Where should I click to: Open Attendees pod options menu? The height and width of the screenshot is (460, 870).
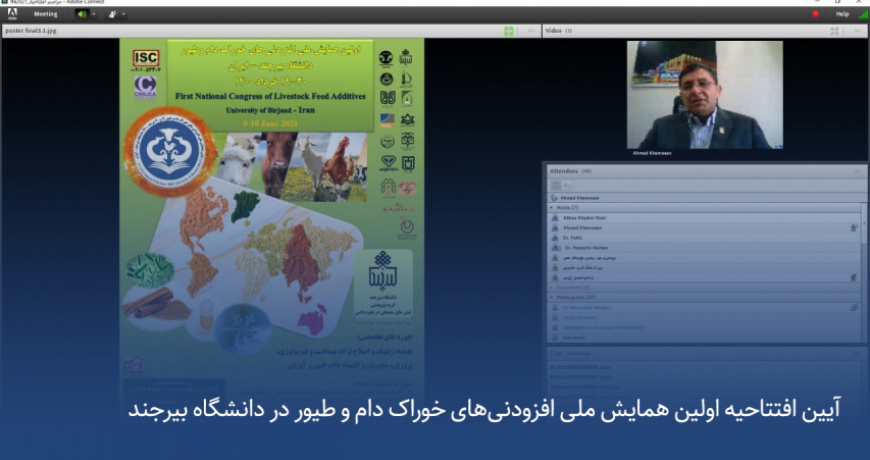(x=858, y=171)
